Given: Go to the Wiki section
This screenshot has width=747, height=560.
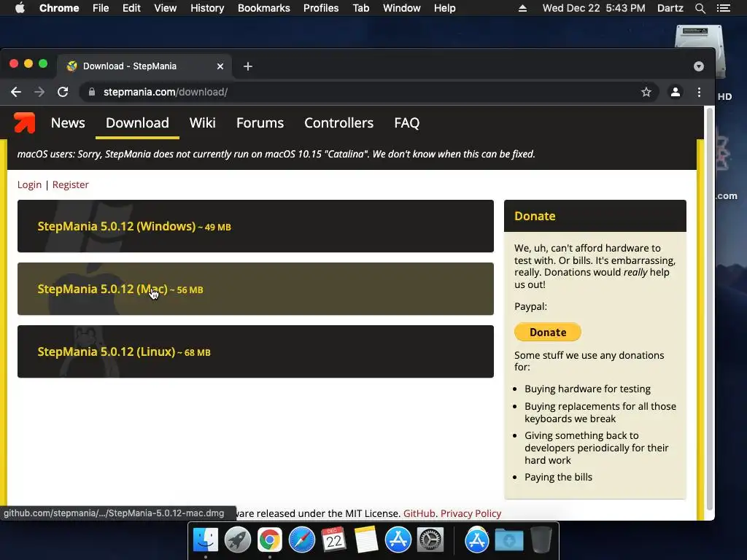Looking at the screenshot, I should tap(203, 122).
